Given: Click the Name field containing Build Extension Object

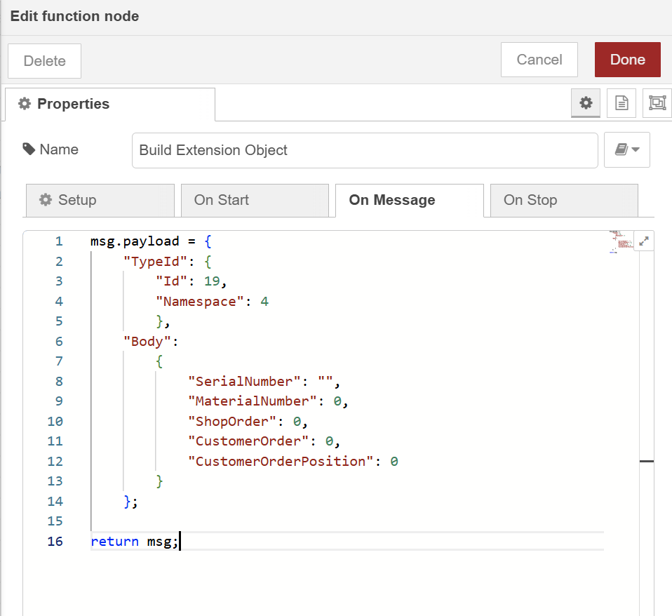Looking at the screenshot, I should pos(364,150).
